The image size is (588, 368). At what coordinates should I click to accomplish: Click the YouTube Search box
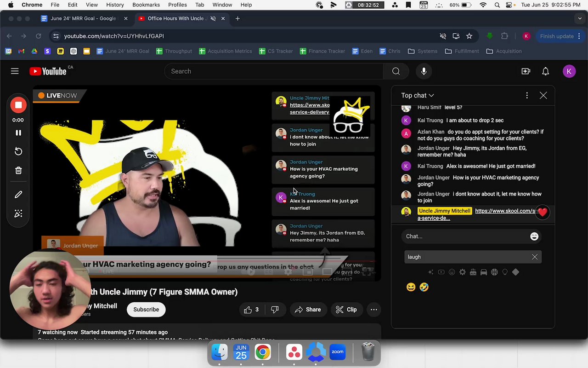(274, 71)
